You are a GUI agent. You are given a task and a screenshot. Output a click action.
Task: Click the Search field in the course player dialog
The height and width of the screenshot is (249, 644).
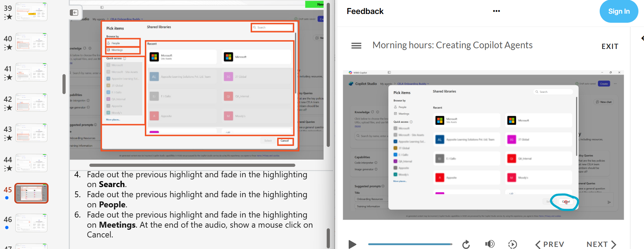pyautogui.click(x=553, y=92)
